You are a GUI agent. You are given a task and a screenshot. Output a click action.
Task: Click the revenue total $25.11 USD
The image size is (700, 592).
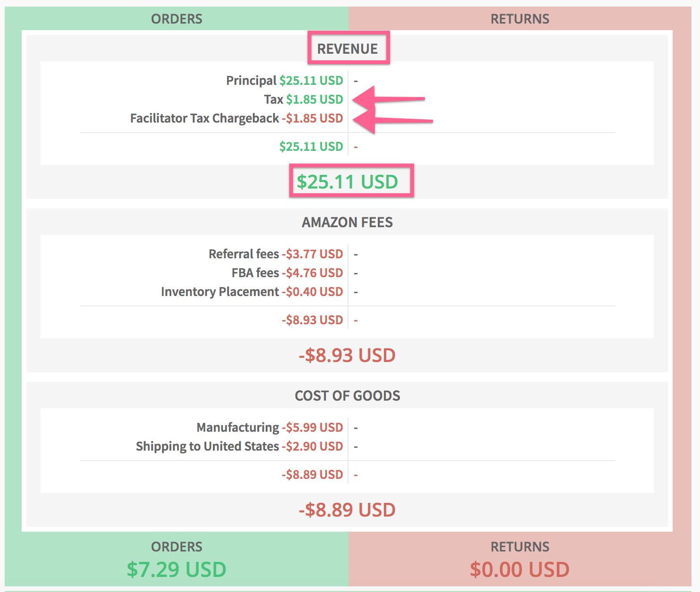tap(312, 146)
